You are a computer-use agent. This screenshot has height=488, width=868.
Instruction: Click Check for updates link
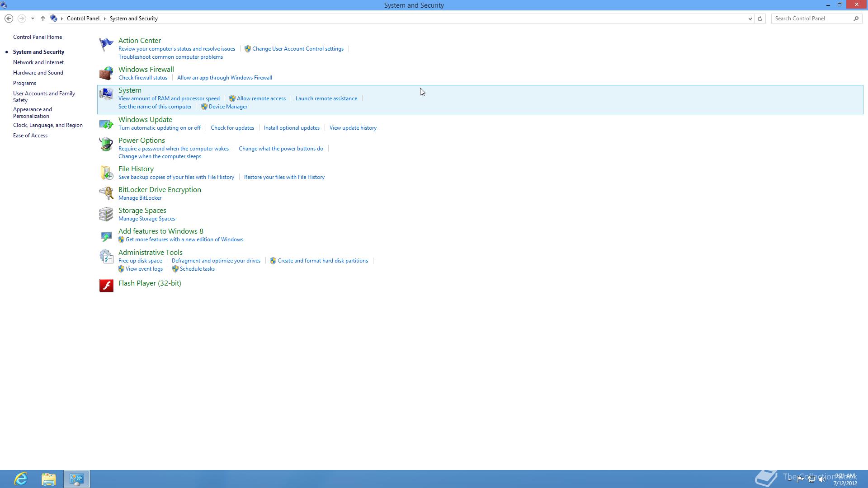232,128
